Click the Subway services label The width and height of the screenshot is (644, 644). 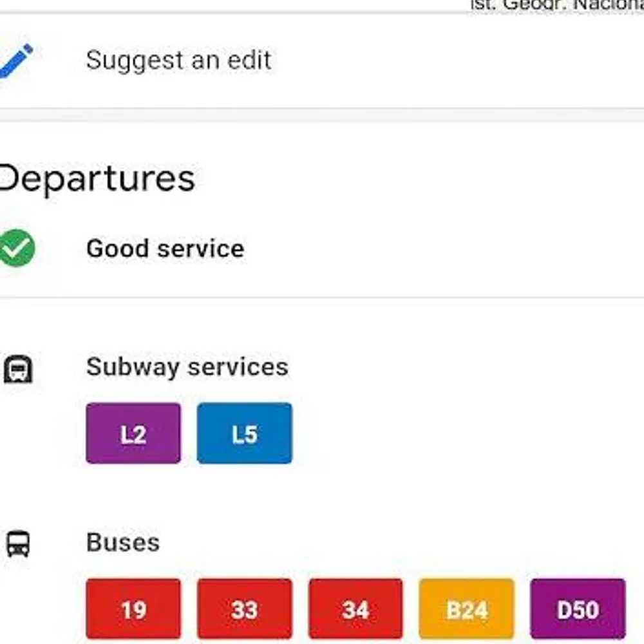point(187,367)
